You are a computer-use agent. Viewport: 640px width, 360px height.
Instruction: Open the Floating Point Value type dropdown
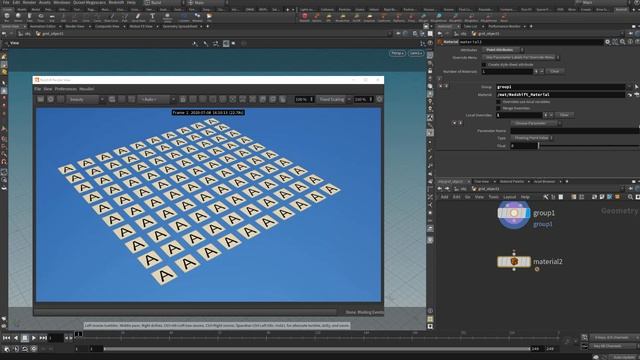coord(532,138)
